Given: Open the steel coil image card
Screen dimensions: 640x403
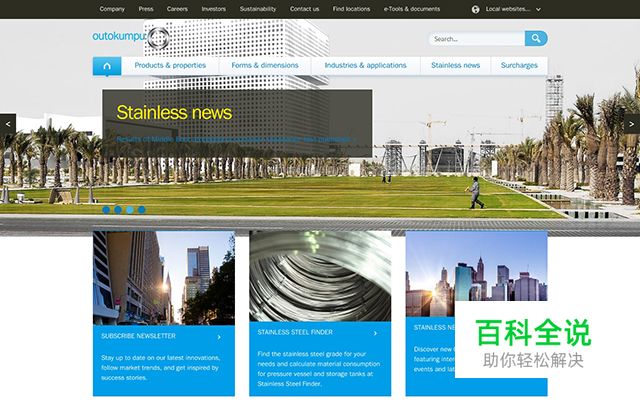Looking at the screenshot, I should tap(320, 276).
